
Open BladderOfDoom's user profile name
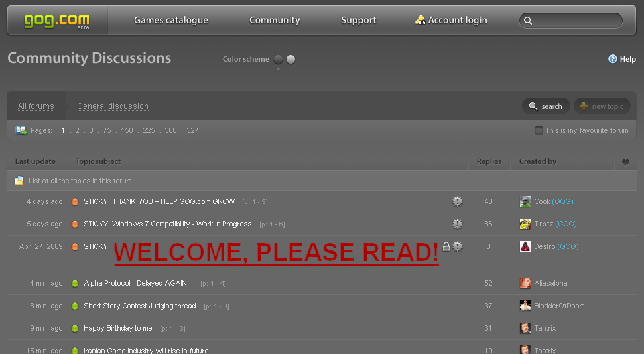point(559,306)
